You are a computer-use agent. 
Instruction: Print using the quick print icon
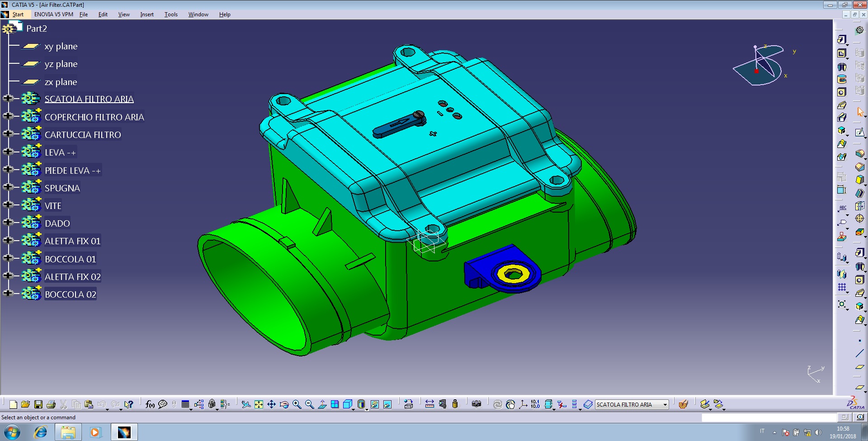pos(51,404)
